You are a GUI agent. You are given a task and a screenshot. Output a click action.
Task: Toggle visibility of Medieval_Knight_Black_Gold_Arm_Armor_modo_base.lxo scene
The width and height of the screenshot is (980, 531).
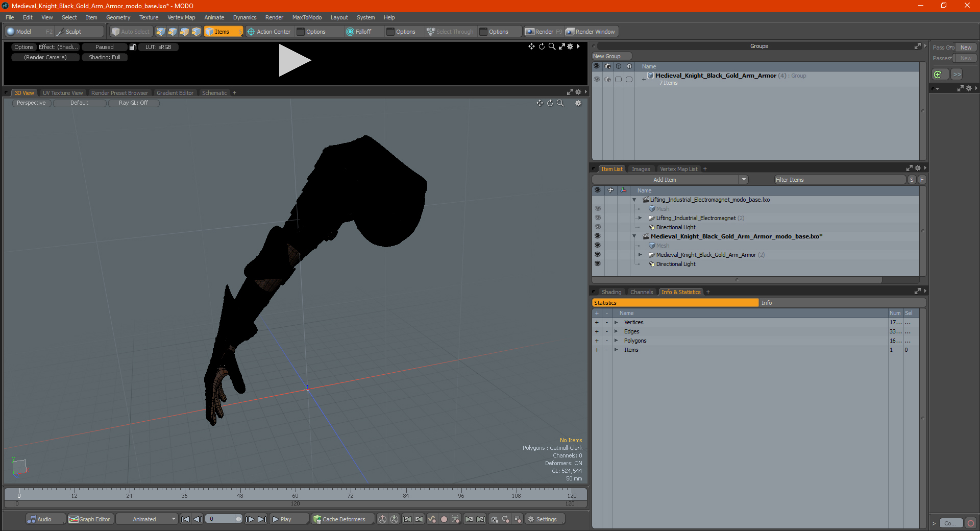pyautogui.click(x=597, y=236)
